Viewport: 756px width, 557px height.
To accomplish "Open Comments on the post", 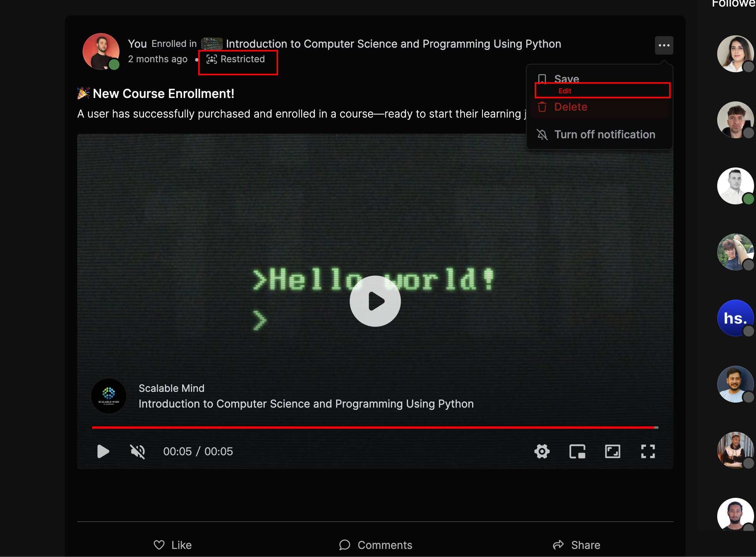I will click(x=375, y=545).
